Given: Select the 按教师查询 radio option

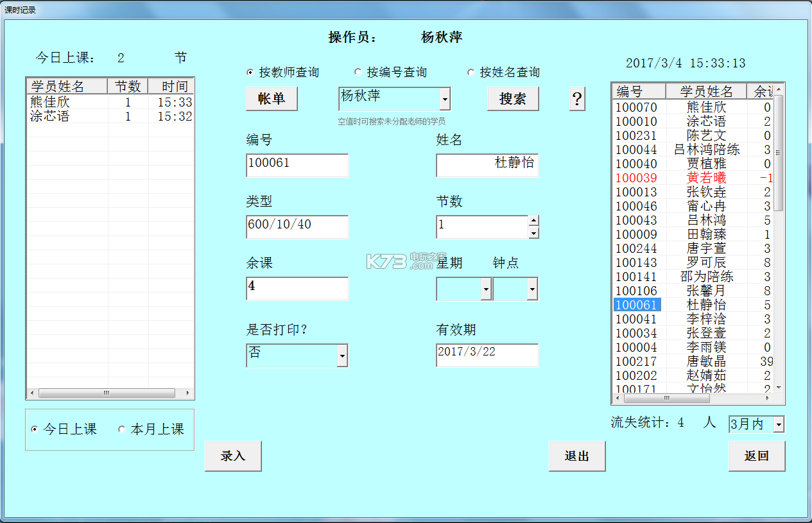Looking at the screenshot, I should click(x=250, y=73).
